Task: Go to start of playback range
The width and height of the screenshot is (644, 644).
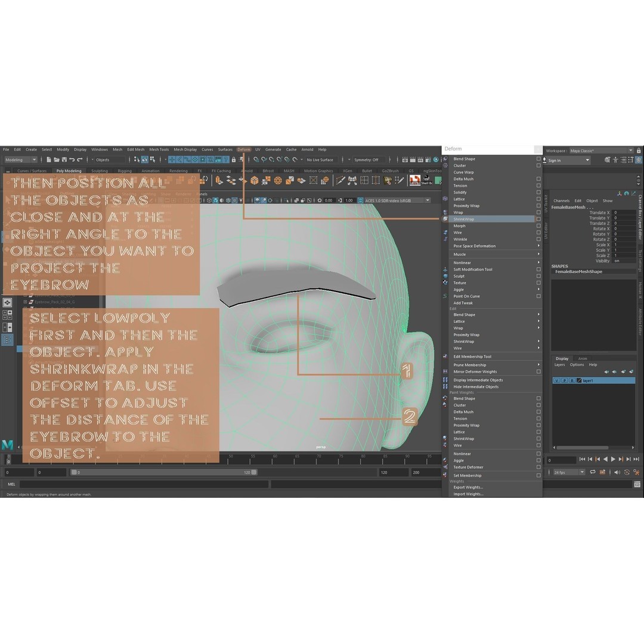Action: pos(583,459)
